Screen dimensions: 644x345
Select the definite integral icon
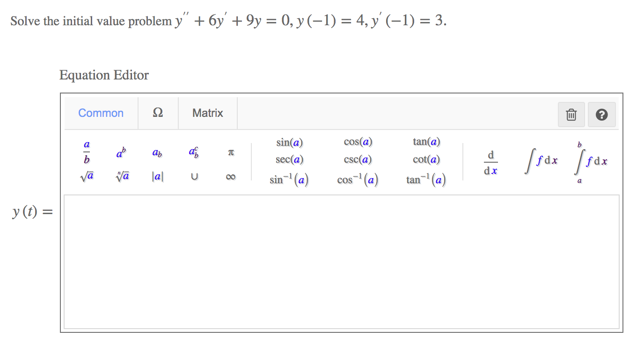pyautogui.click(x=591, y=161)
